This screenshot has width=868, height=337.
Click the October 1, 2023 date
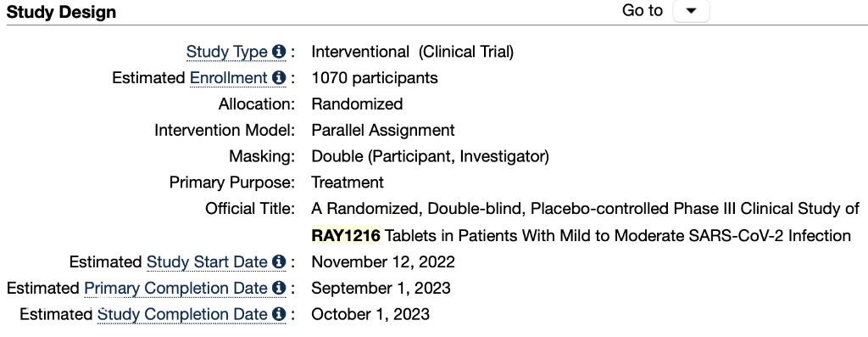pyautogui.click(x=370, y=314)
